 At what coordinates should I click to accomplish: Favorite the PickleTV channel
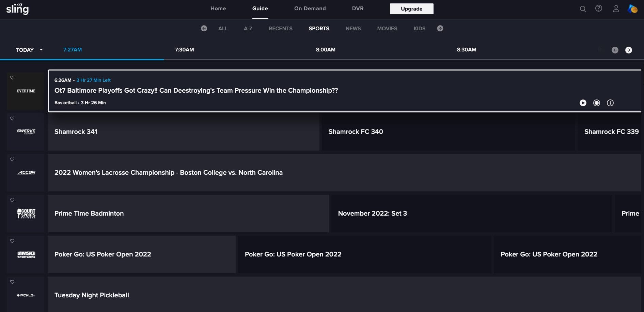coord(12,282)
